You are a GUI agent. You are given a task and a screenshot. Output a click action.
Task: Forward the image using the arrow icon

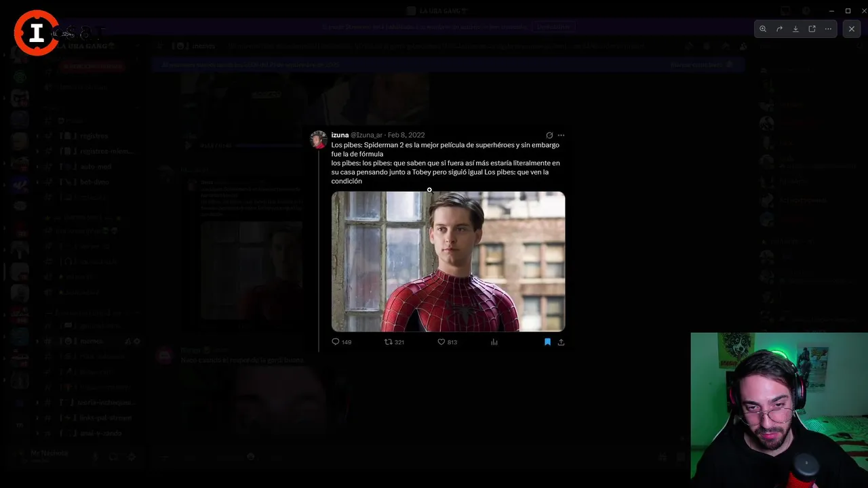pyautogui.click(x=779, y=29)
